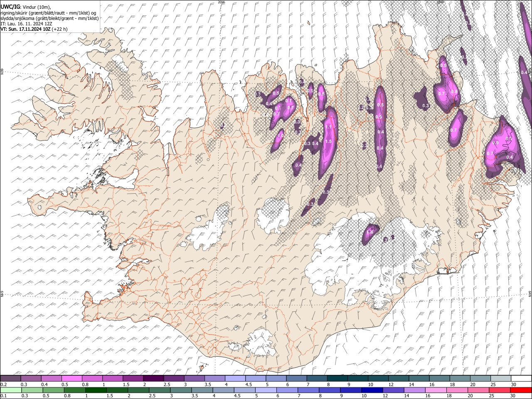532x399 pixels.
Task: Click the 'rigning/skúrir' legend description line
Action: 49,13
